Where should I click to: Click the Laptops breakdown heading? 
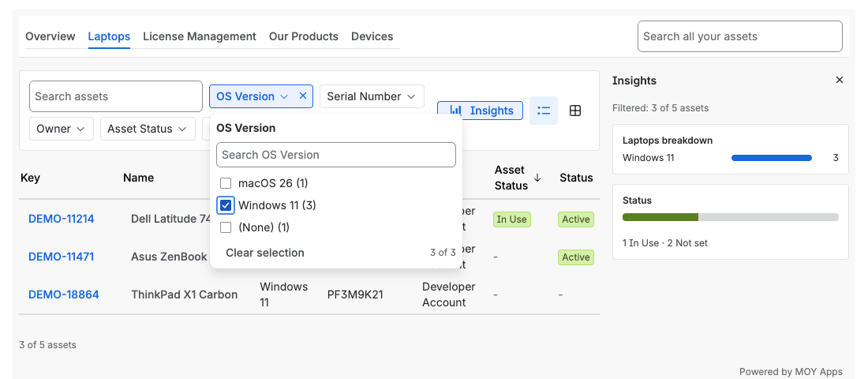point(667,141)
